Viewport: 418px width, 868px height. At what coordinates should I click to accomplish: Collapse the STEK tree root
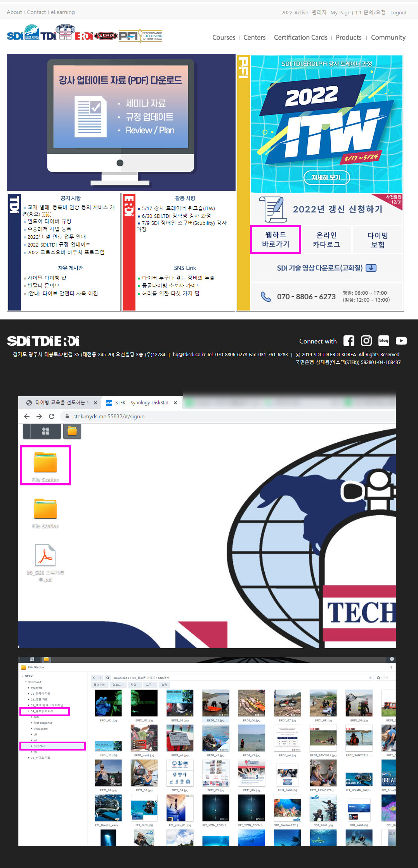coord(23,676)
